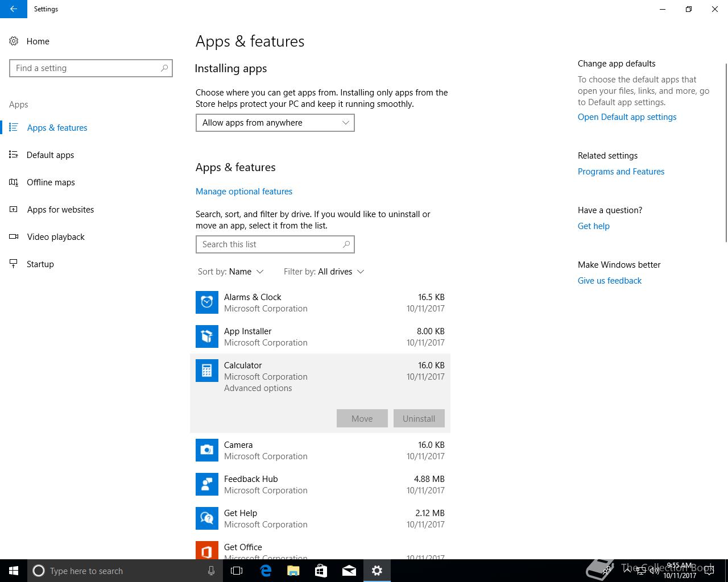Click the Uninstall button for Calculator

[x=419, y=418]
